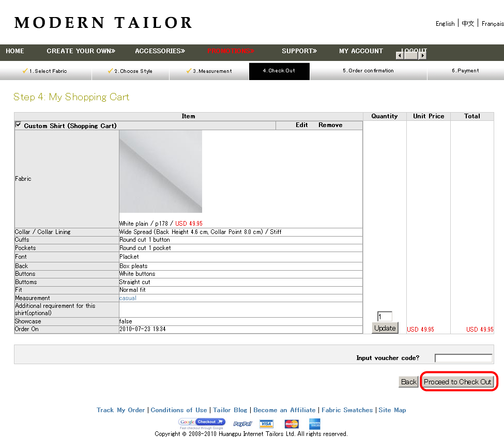Click the Modern Tailor logo
Image resolution: width=504 pixels, height=437 pixels.
(103, 23)
